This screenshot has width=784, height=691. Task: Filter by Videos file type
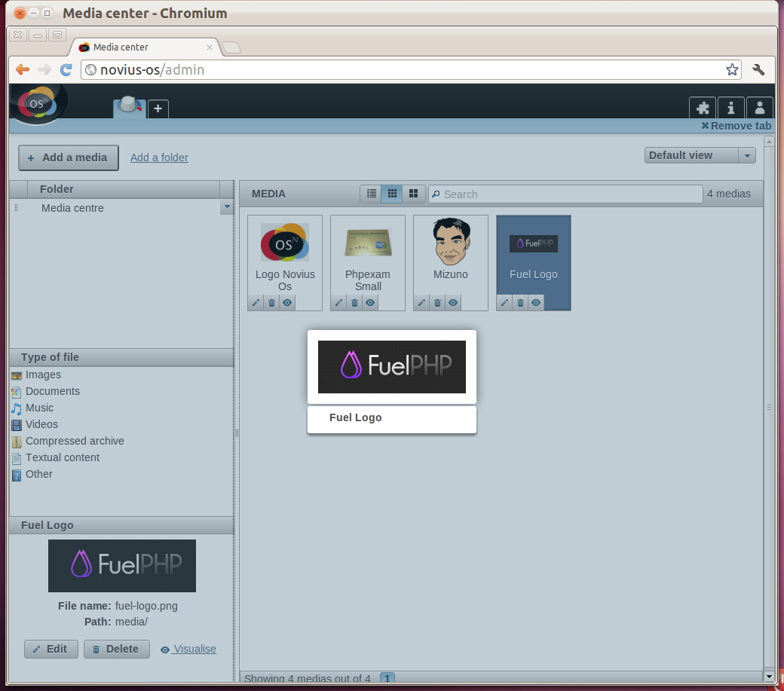[41, 424]
